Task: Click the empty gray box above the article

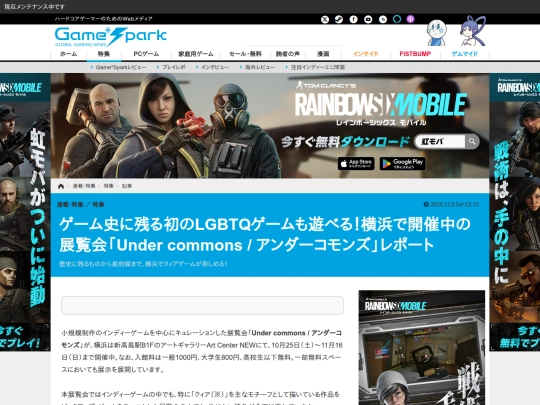Action: (202, 305)
